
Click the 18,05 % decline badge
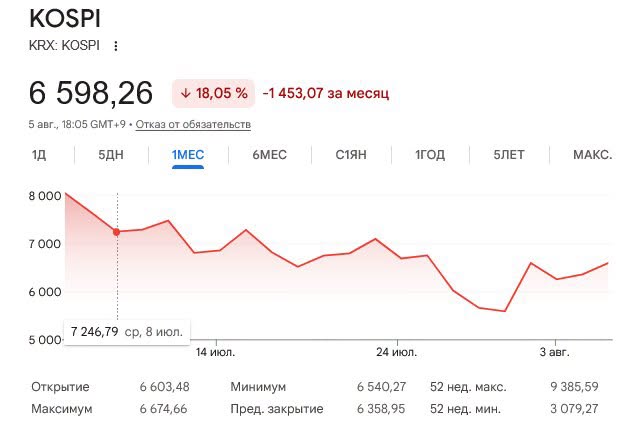coord(214,93)
